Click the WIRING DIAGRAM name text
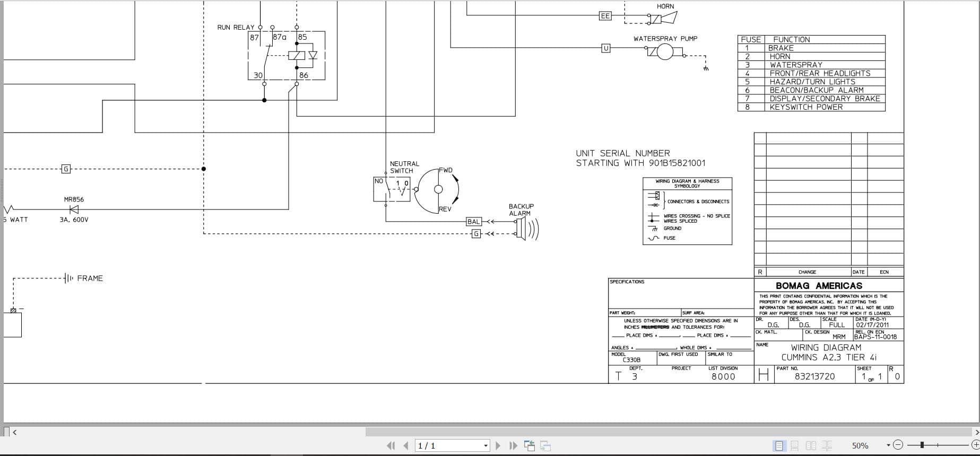The image size is (980, 456). click(x=826, y=348)
